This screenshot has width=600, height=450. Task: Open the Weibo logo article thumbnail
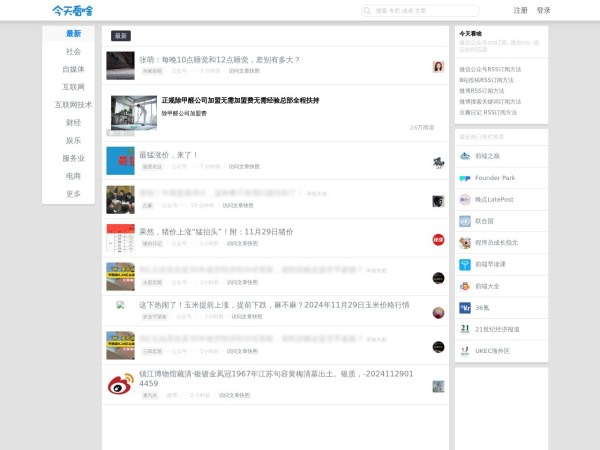120,384
